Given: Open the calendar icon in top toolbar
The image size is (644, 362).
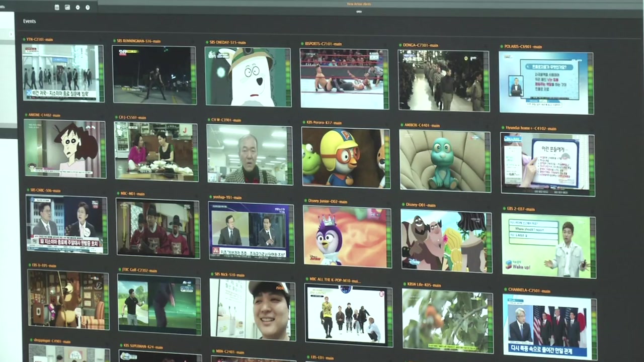Looking at the screenshot, I should click(x=57, y=7).
